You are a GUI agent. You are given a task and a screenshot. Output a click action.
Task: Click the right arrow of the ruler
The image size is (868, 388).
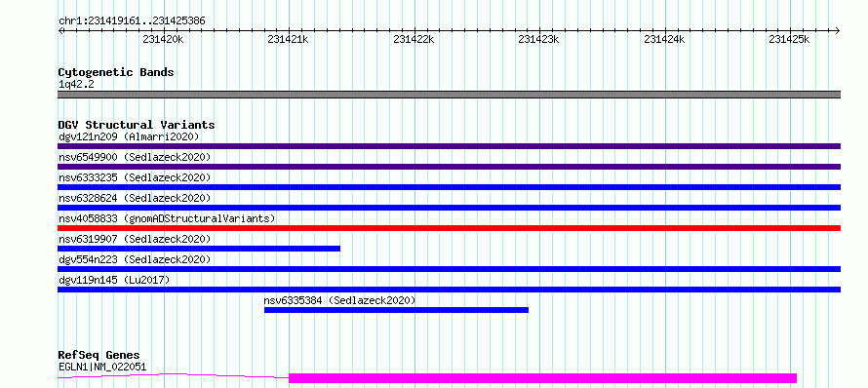(838, 30)
